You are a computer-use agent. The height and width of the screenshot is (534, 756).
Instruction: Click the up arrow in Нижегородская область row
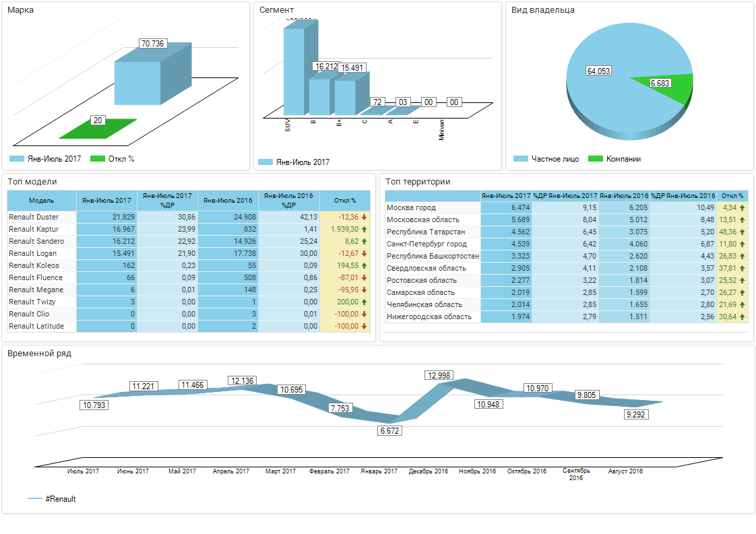tap(742, 316)
